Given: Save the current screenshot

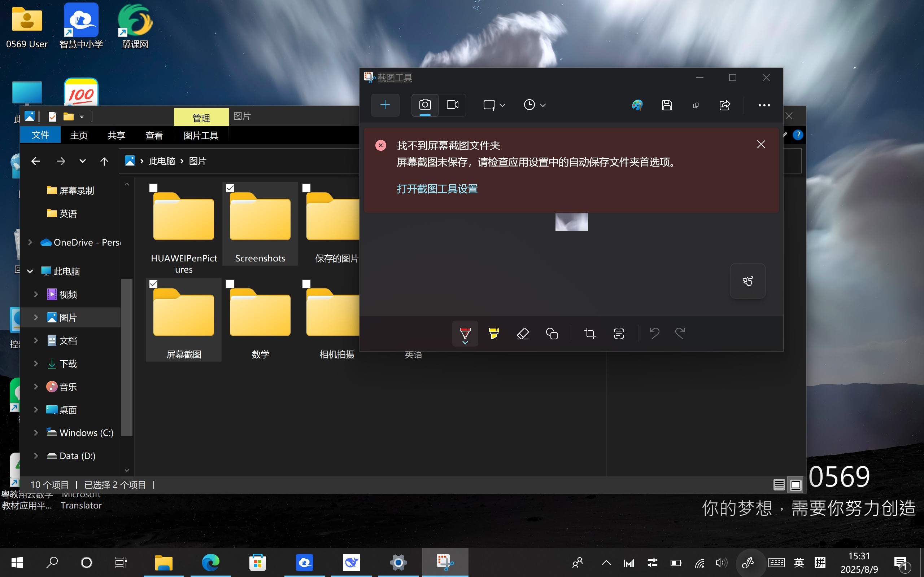Looking at the screenshot, I should (667, 105).
